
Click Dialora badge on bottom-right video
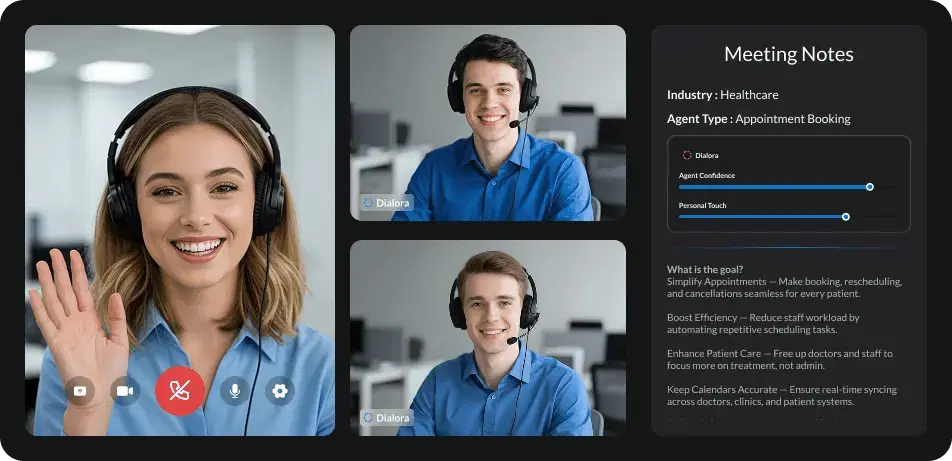click(x=386, y=417)
